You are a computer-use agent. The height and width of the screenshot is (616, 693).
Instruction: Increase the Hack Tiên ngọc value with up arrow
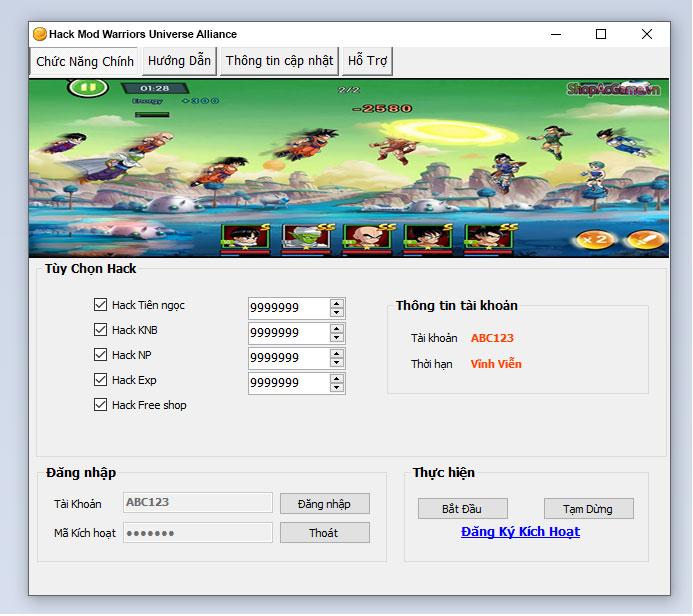point(337,304)
